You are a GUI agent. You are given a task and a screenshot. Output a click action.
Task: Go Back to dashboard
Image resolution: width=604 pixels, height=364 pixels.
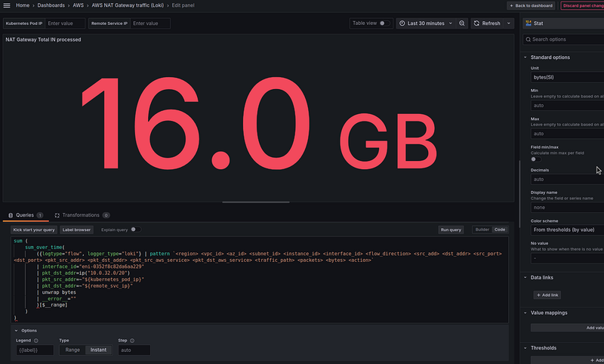[x=531, y=5]
